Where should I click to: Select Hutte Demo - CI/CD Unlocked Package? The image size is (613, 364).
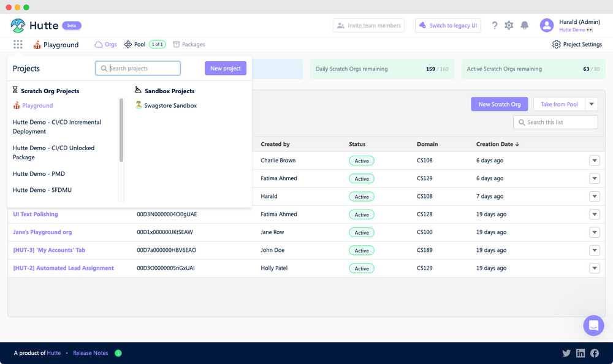(53, 153)
